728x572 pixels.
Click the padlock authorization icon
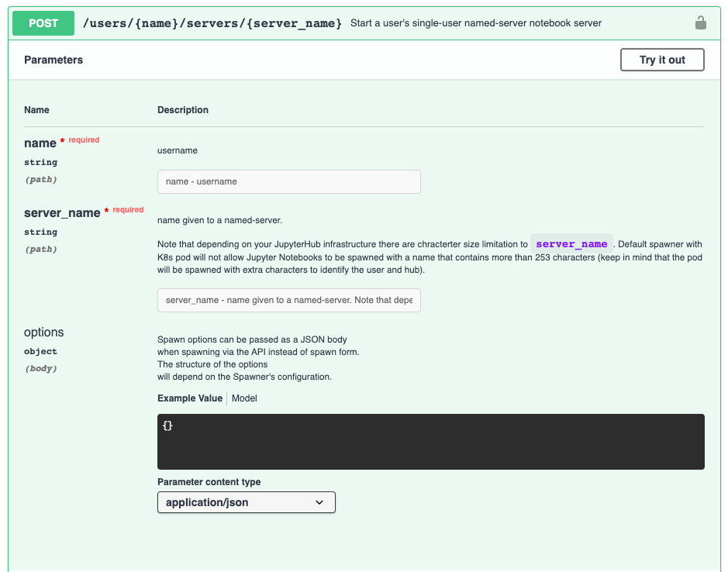pos(701,22)
